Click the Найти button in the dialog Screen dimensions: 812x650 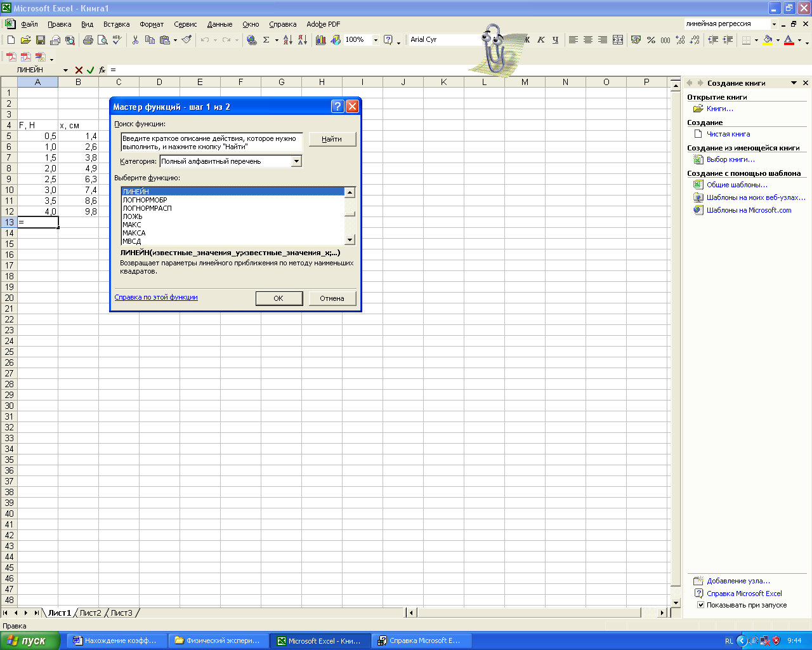click(x=332, y=139)
